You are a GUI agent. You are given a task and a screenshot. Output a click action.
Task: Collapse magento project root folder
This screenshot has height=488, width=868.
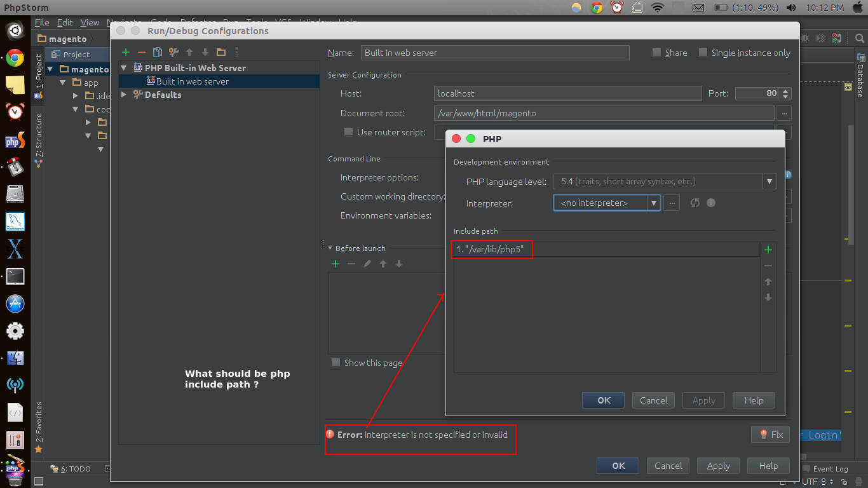(50, 69)
